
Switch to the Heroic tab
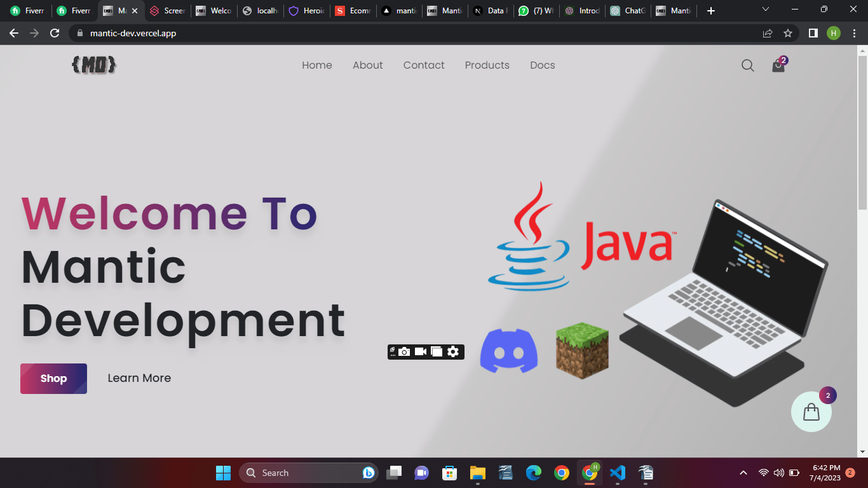pos(306,11)
